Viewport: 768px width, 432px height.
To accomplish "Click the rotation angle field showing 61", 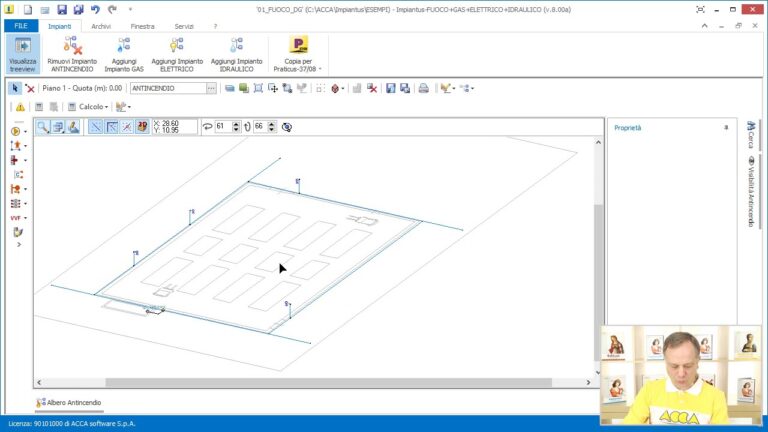I will [x=223, y=127].
